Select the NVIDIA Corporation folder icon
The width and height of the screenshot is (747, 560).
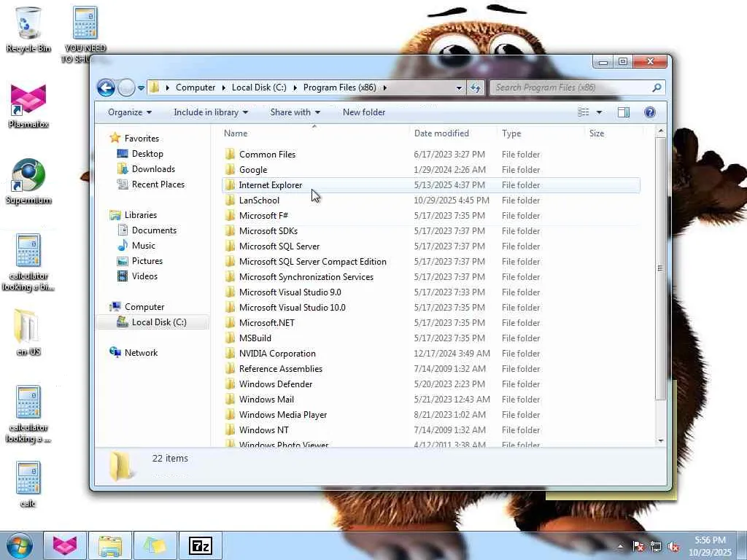click(x=230, y=354)
